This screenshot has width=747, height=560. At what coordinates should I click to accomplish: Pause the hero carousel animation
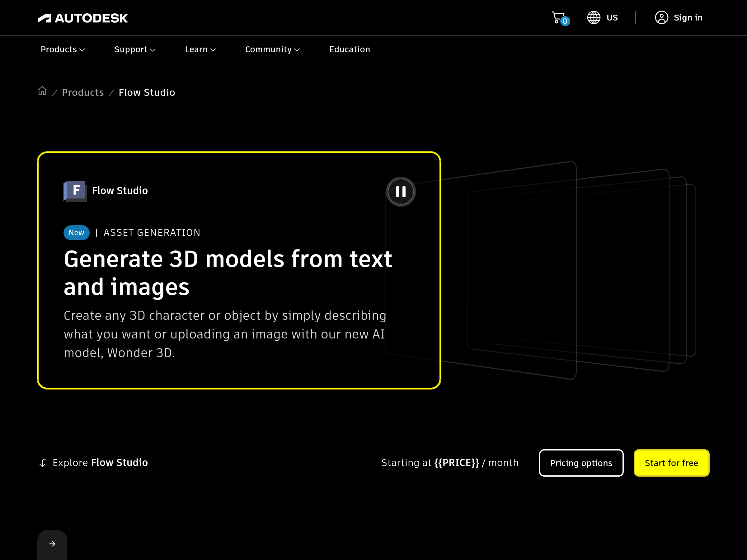(x=401, y=192)
